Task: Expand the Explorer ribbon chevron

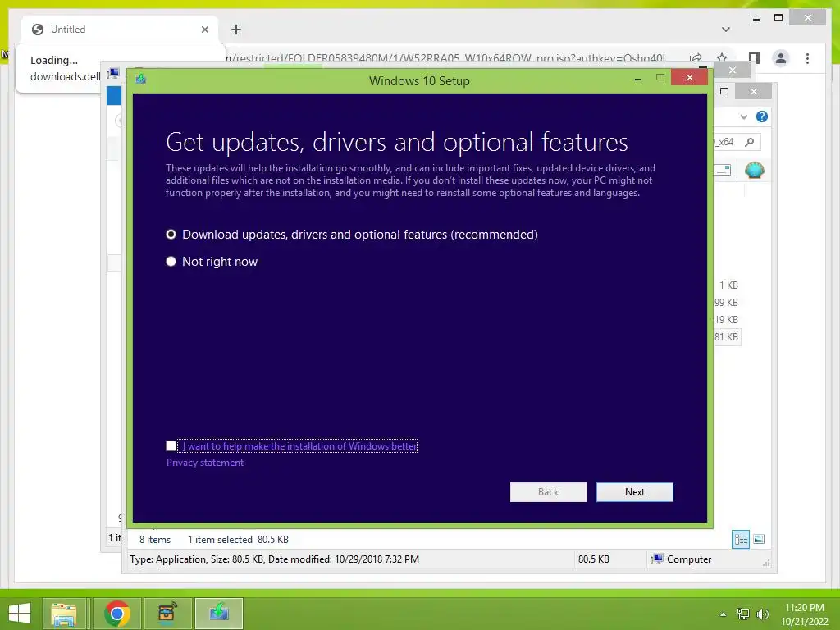Action: (743, 116)
